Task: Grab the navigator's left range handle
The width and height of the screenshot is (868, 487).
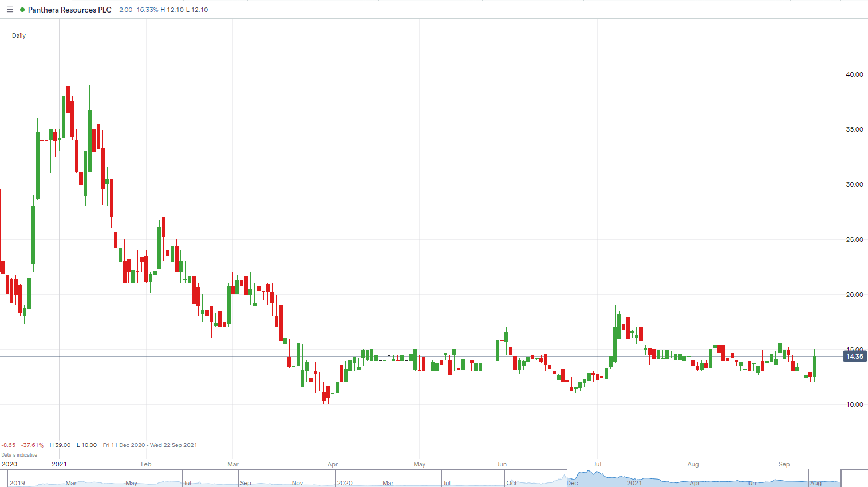Action: coord(566,478)
